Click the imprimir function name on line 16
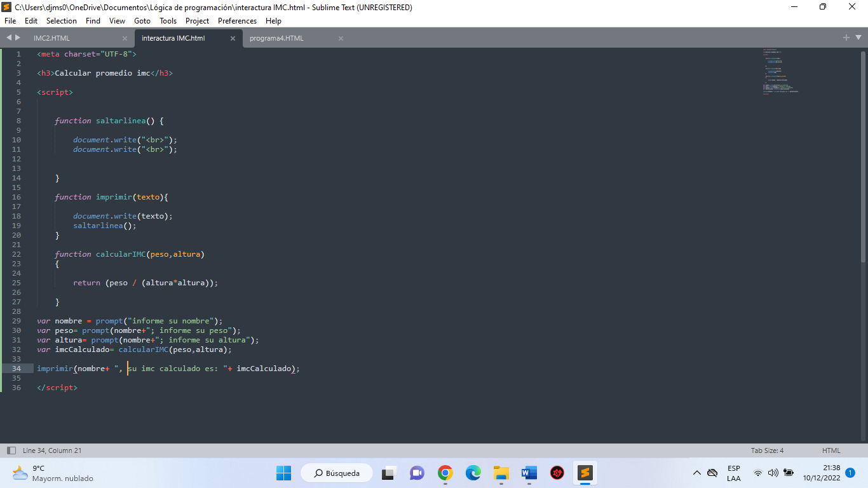This screenshot has height=488, width=868. click(x=114, y=197)
